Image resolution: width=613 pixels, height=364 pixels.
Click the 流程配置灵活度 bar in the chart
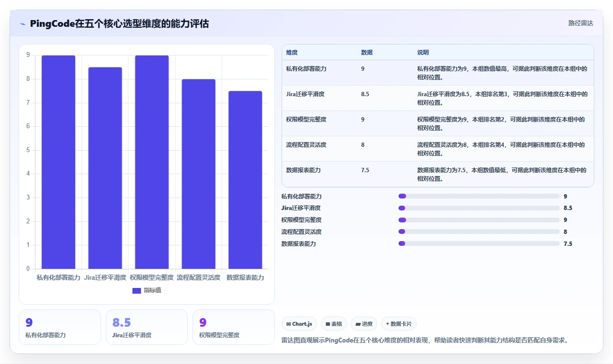(198, 174)
